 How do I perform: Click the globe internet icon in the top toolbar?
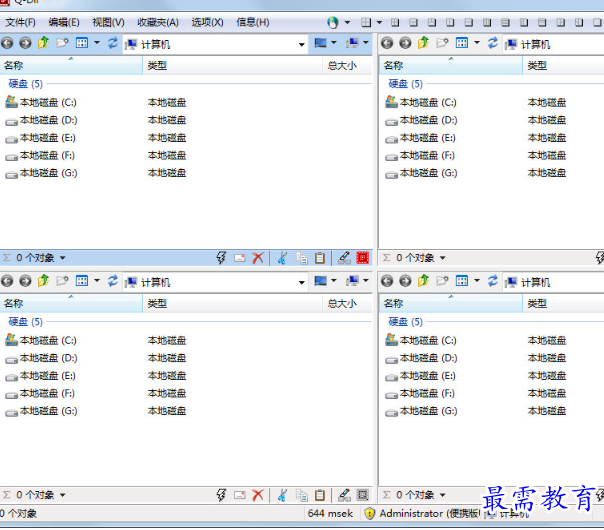click(x=333, y=23)
